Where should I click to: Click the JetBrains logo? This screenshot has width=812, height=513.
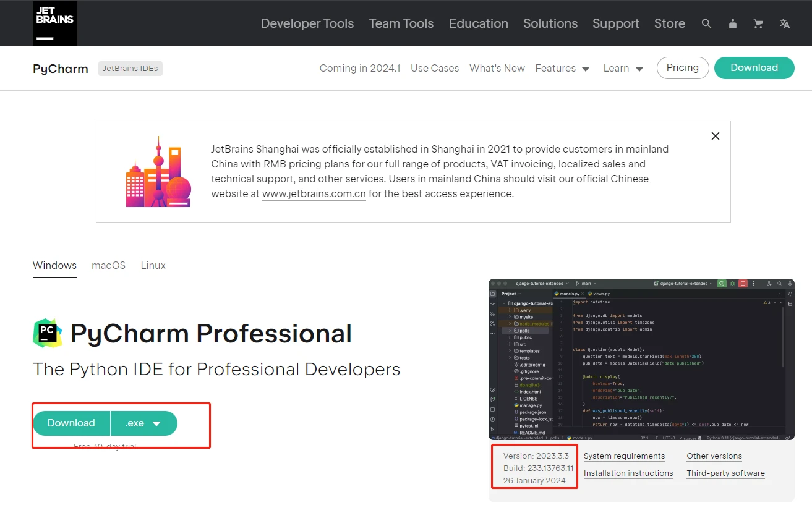pyautogui.click(x=55, y=23)
